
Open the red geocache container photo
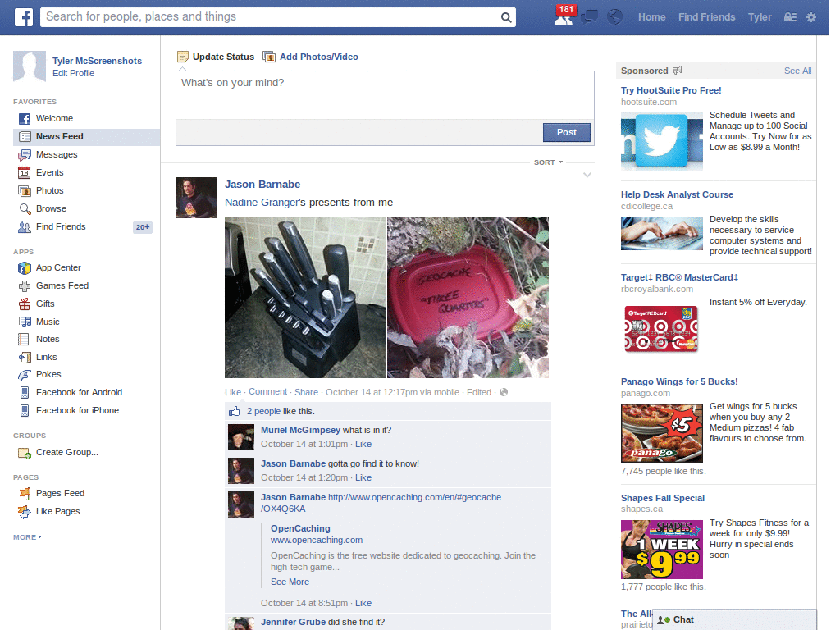(x=468, y=298)
